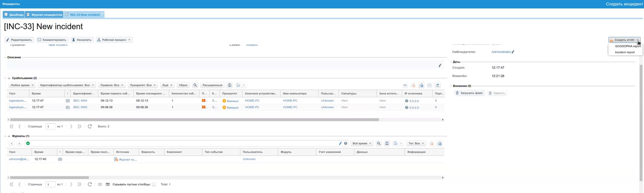Click the search icon in Срабатывания toolbar
This screenshot has height=193, width=644.
point(195,85)
